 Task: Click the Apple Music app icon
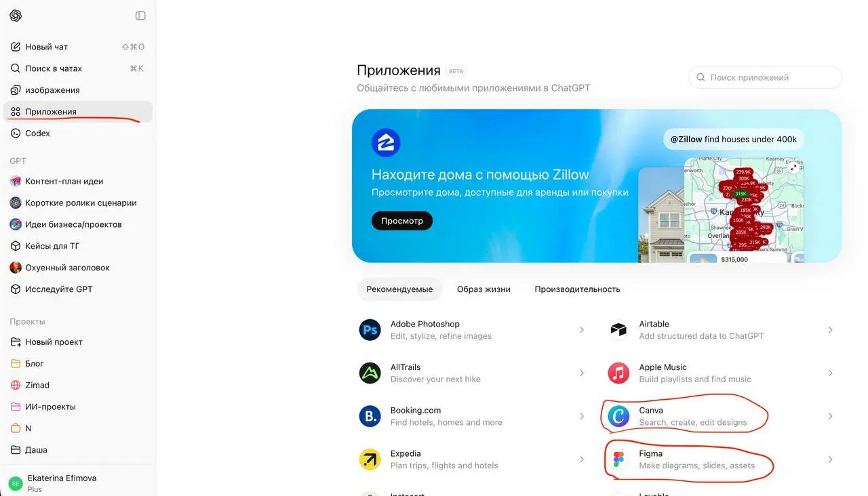618,373
